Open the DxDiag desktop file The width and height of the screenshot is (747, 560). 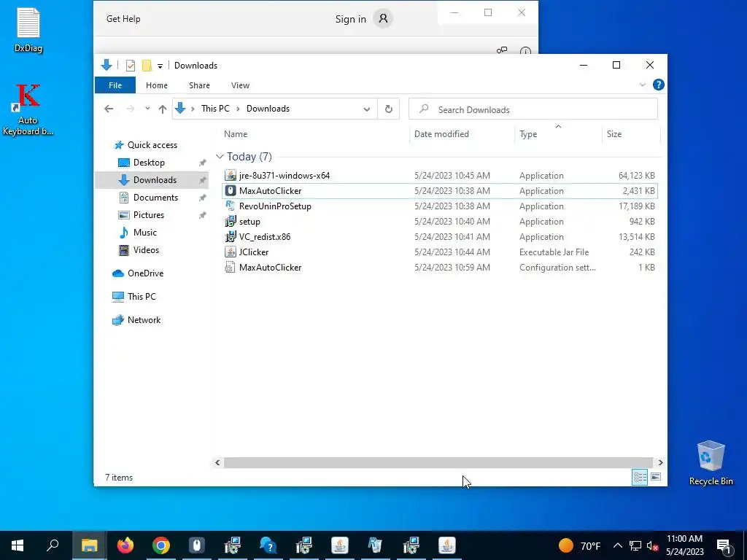(x=28, y=31)
